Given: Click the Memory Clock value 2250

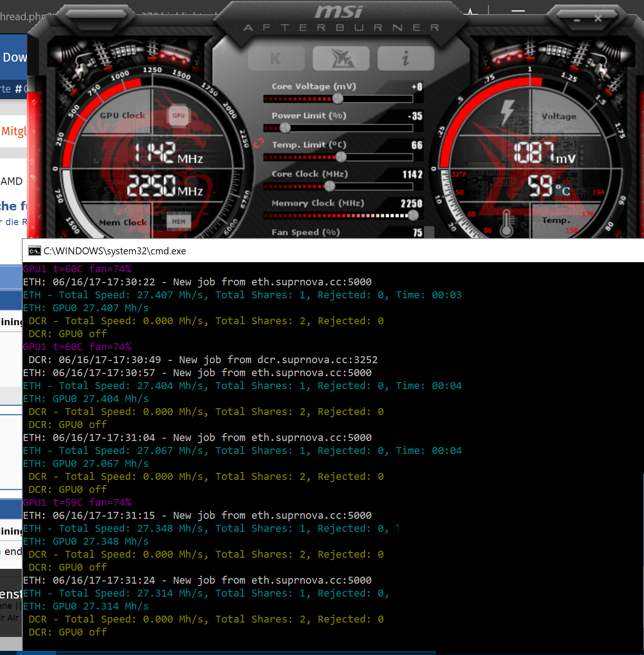Looking at the screenshot, I should coord(412,203).
